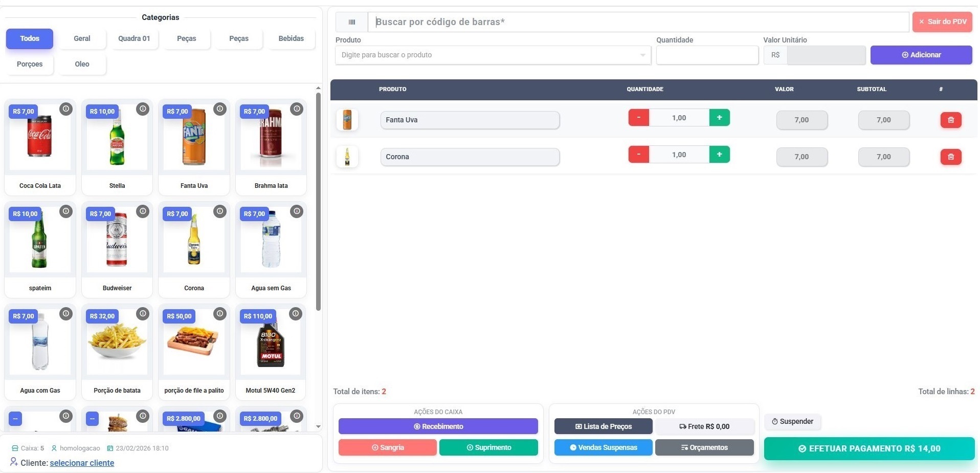Image resolution: width=980 pixels, height=473 pixels.
Task: Select the Bebidas category tab
Action: point(291,38)
